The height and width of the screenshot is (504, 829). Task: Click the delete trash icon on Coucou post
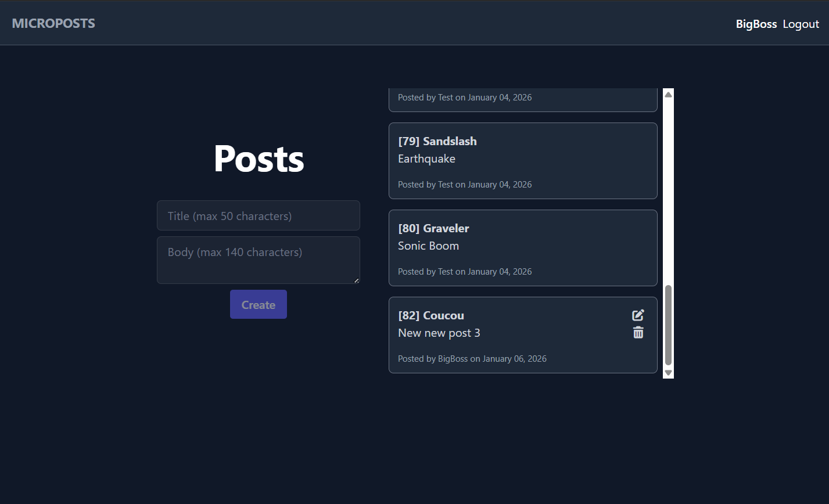point(638,332)
